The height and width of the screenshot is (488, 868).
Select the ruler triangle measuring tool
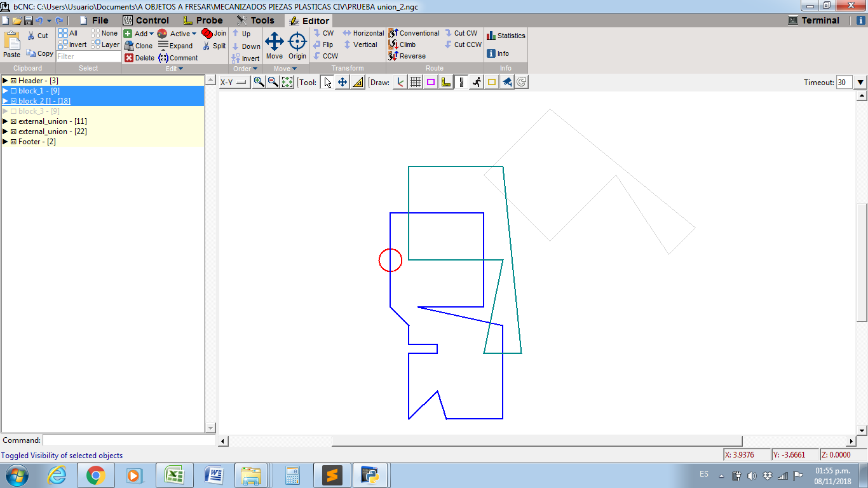pyautogui.click(x=358, y=82)
